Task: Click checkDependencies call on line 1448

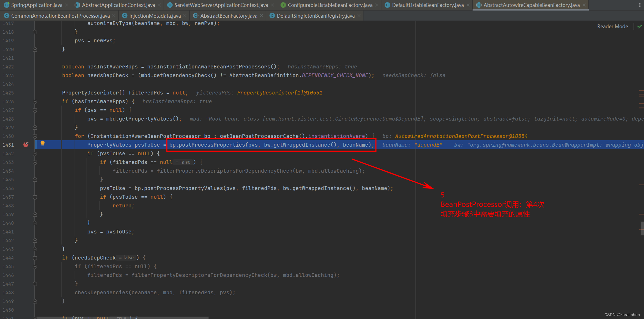Action: tap(102, 292)
